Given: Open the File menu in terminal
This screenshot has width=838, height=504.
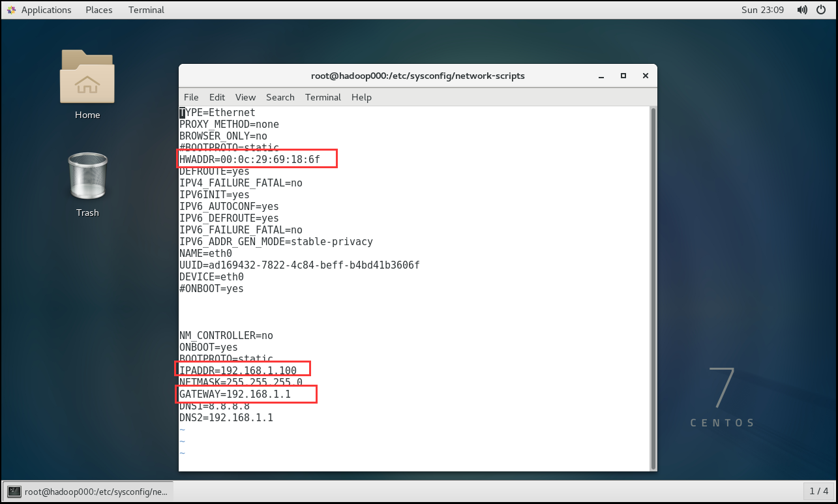Looking at the screenshot, I should tap(191, 97).
